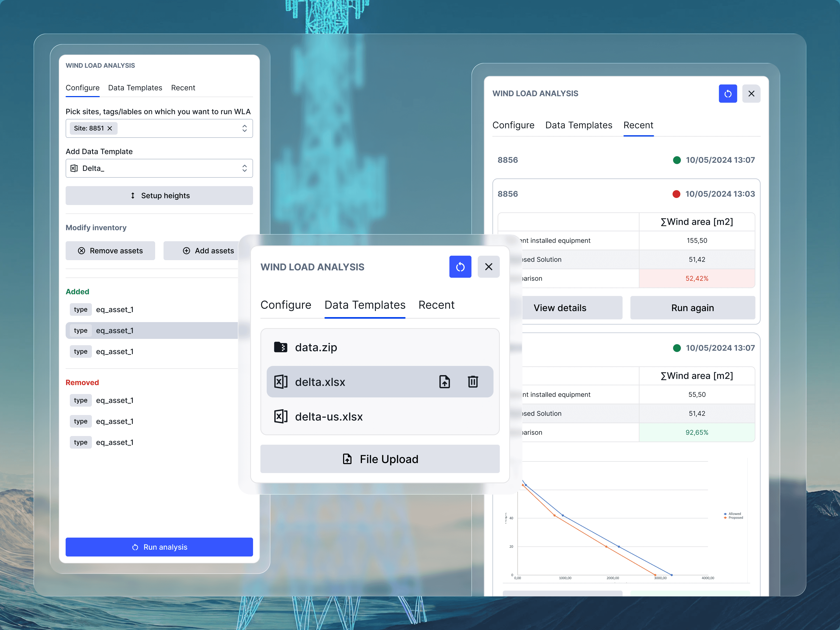Click the Remove assets button
This screenshot has width=840, height=630.
(x=110, y=251)
